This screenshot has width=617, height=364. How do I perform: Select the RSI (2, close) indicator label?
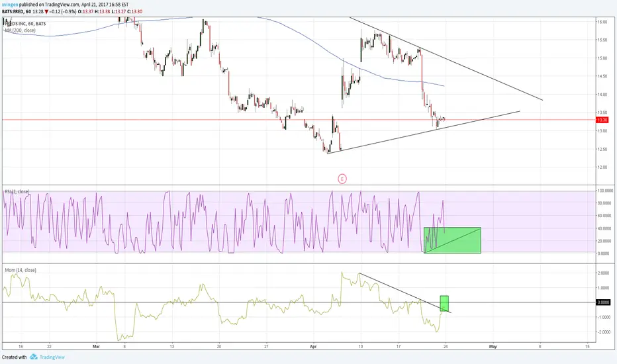(x=17, y=192)
